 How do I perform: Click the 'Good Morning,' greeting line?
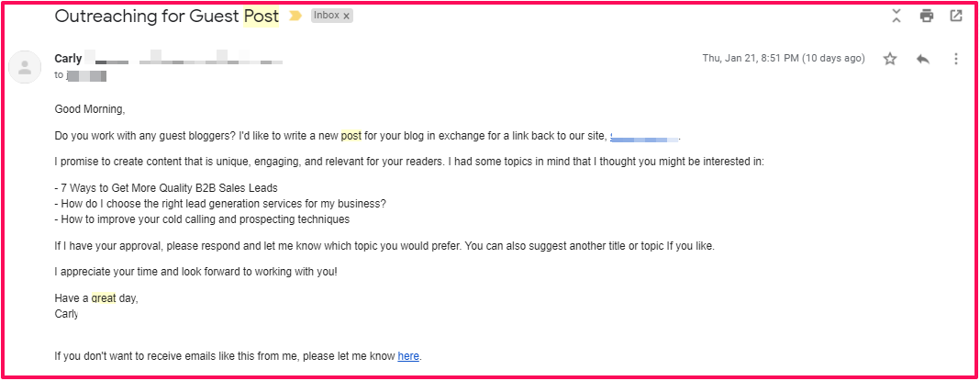(x=90, y=109)
